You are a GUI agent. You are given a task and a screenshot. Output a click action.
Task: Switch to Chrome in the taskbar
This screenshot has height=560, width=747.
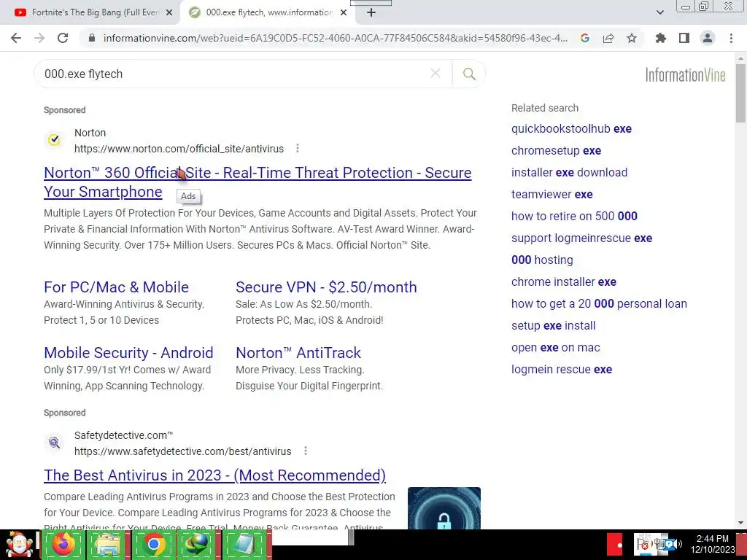coord(153,545)
